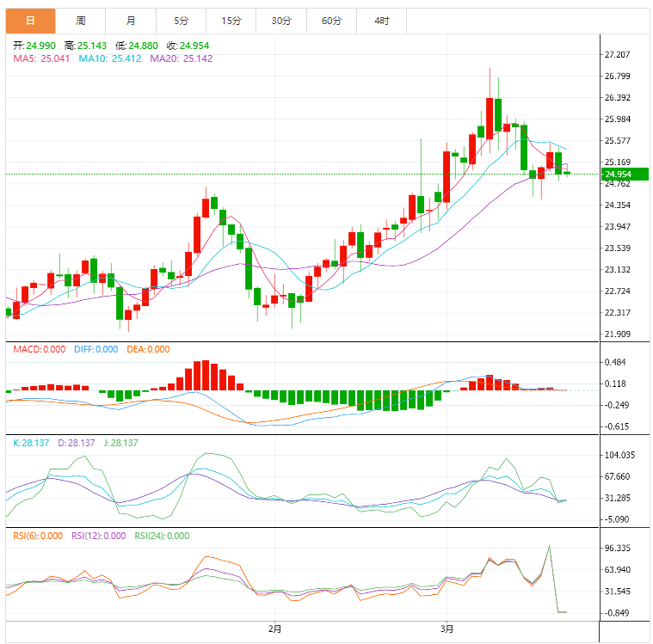The width and height of the screenshot is (653, 644).
Task: Click the RSI(24) indicator label
Action: click(x=162, y=536)
